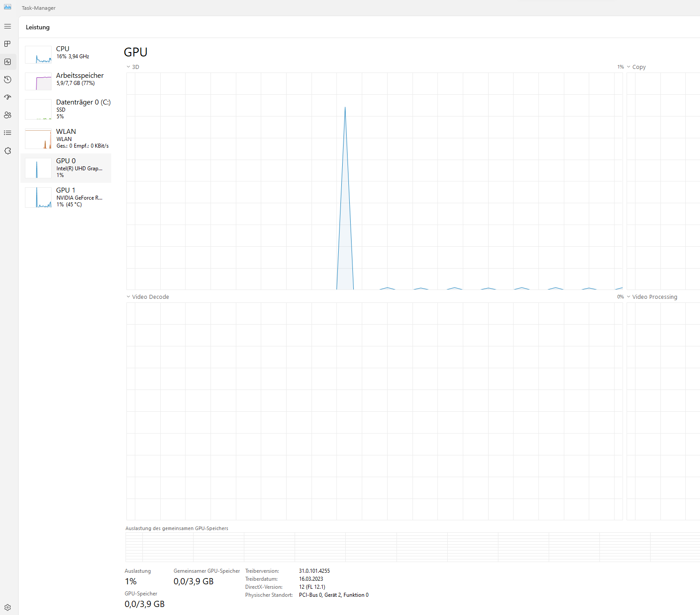Click the 5,9/7,7 GB (77%) memory text
The image size is (700, 615).
click(76, 83)
